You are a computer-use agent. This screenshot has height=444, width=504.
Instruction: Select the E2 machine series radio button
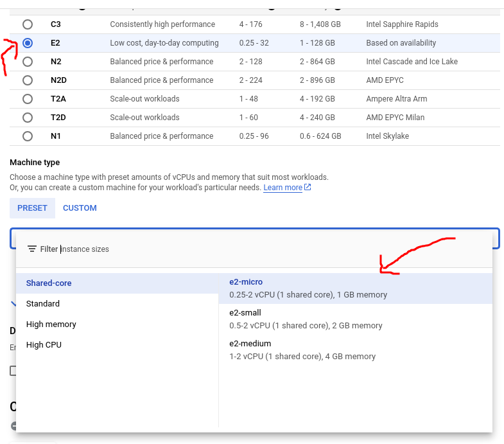point(28,43)
